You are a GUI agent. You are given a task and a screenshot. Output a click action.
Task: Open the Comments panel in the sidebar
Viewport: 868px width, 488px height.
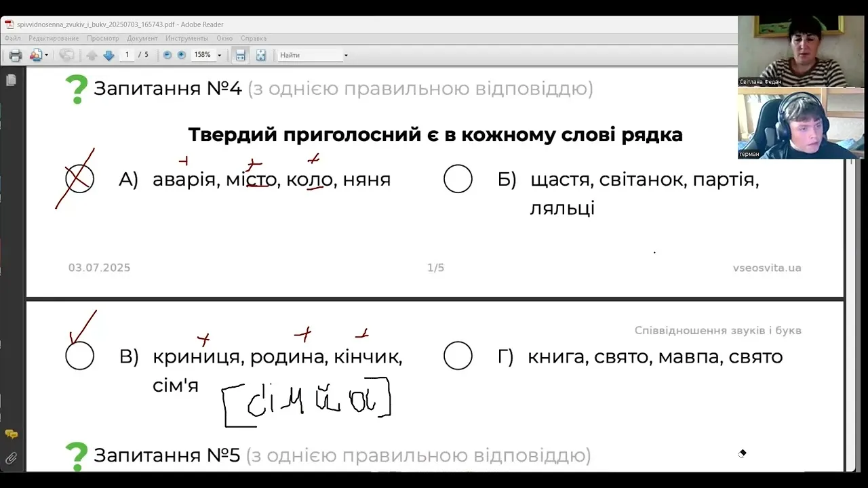click(11, 434)
